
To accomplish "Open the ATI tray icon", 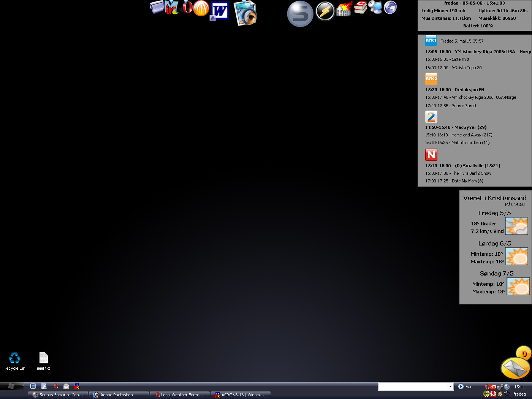I will (x=493, y=387).
